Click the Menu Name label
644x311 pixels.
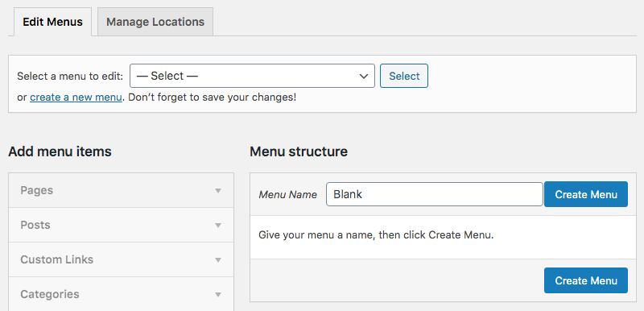pos(288,195)
